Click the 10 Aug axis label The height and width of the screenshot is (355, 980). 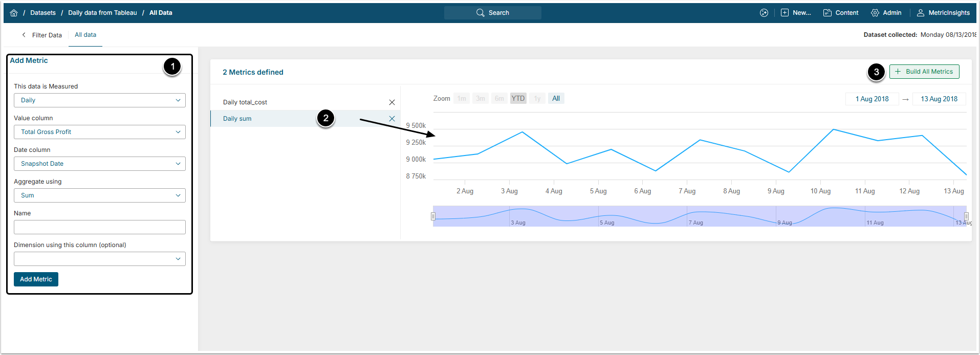[x=820, y=191]
